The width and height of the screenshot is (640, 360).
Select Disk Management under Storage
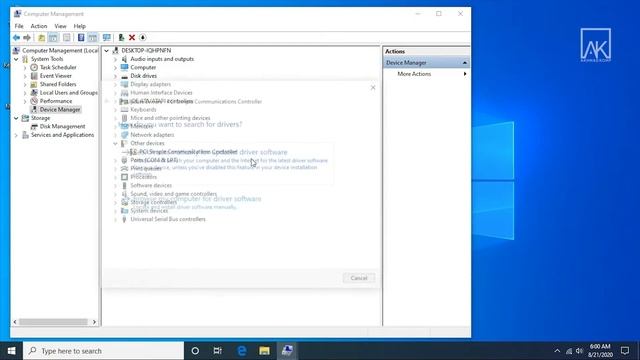click(x=62, y=127)
